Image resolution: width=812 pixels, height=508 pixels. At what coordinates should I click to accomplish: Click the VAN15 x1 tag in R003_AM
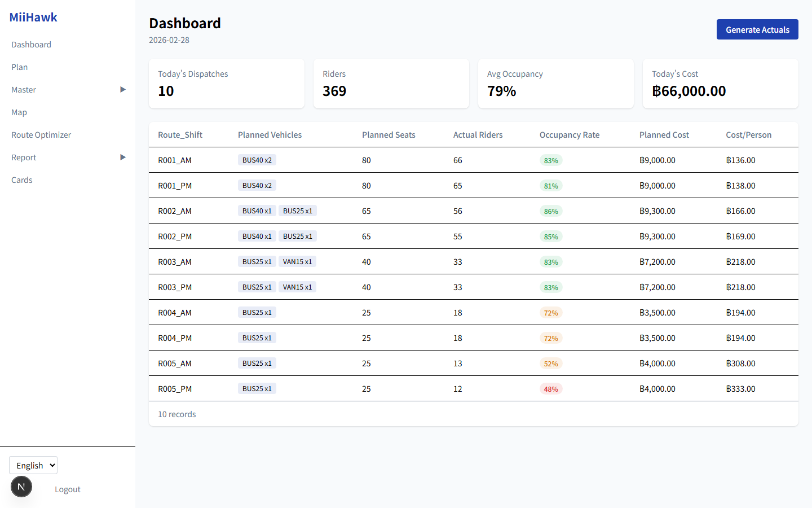click(297, 262)
